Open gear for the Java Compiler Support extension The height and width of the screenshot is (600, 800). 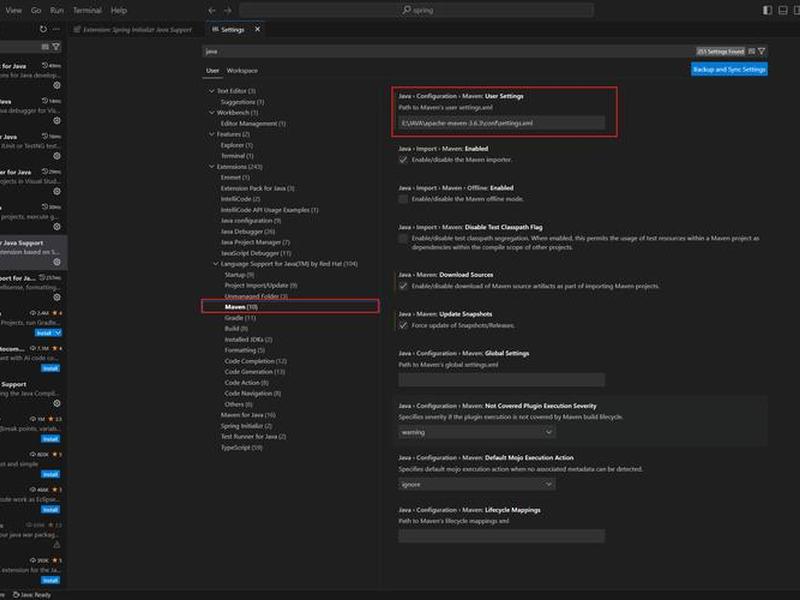pos(57,403)
